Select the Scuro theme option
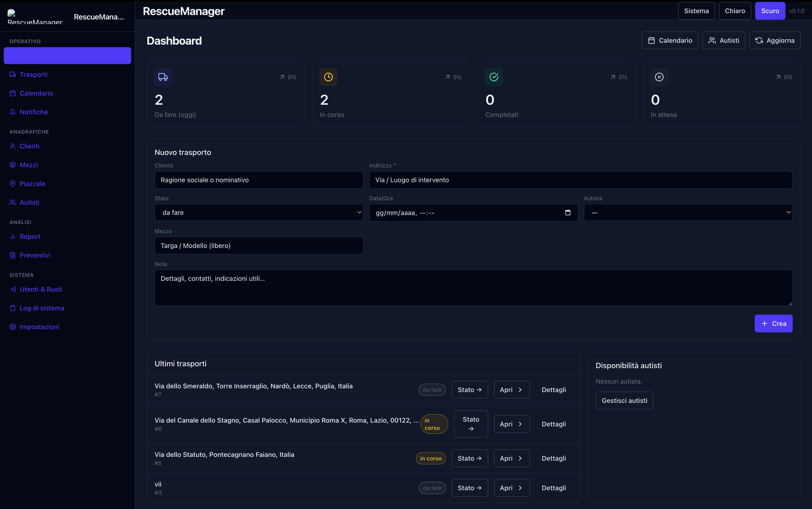 click(769, 11)
